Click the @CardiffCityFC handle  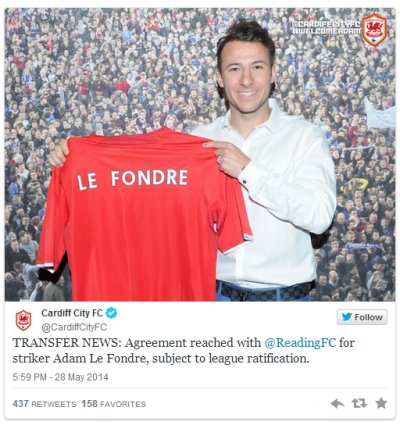point(74,327)
